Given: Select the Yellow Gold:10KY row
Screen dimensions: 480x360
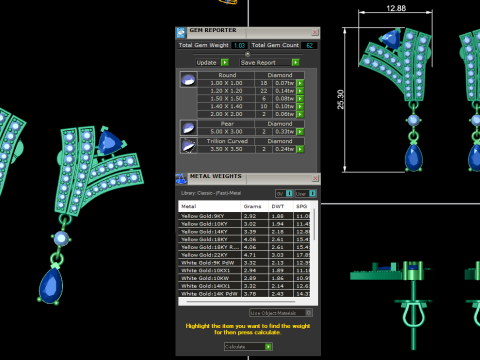Looking at the screenshot, I should coord(244,224).
